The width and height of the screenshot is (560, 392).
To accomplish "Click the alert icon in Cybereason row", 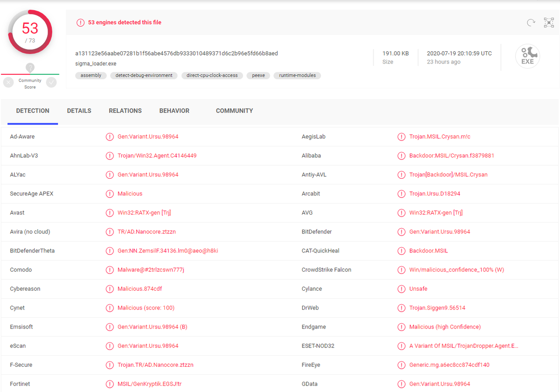I will (x=110, y=289).
